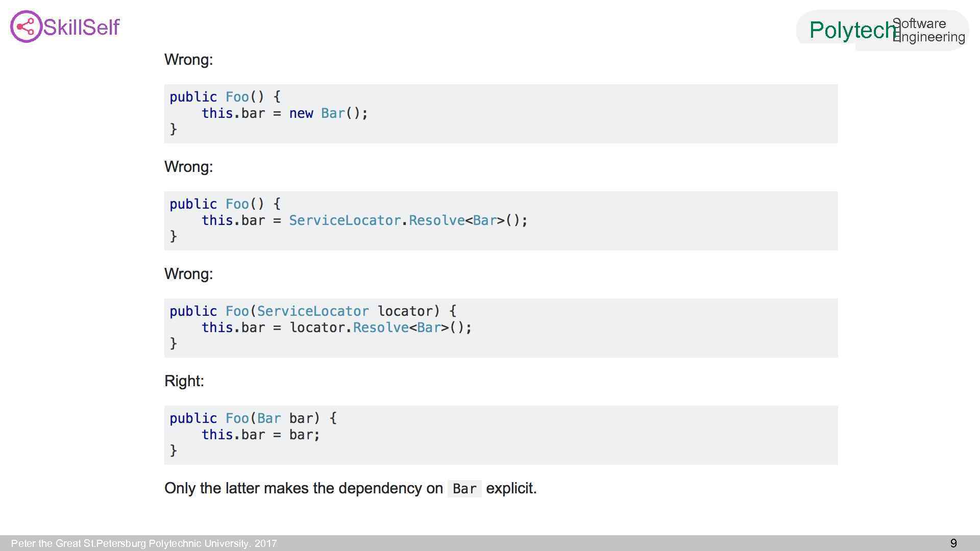980x551 pixels.
Task: Click the SkillSelf brand text
Action: pos(82,27)
